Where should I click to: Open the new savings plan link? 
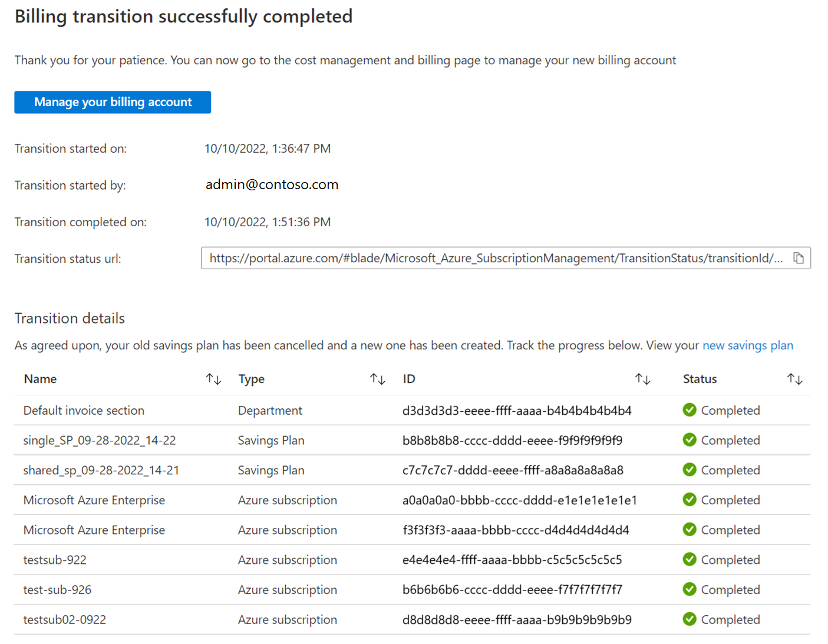pyautogui.click(x=747, y=345)
